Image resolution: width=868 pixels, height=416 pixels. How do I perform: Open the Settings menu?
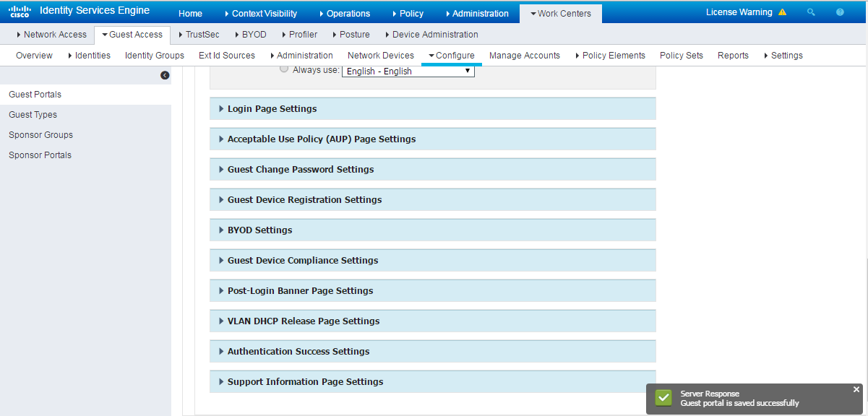tap(783, 56)
